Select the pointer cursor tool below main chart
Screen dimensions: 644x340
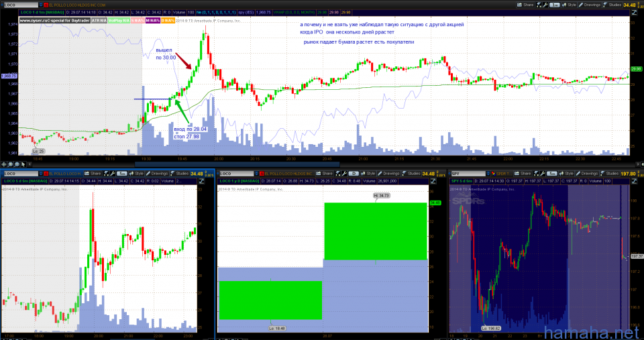pyautogui.click(x=23, y=164)
